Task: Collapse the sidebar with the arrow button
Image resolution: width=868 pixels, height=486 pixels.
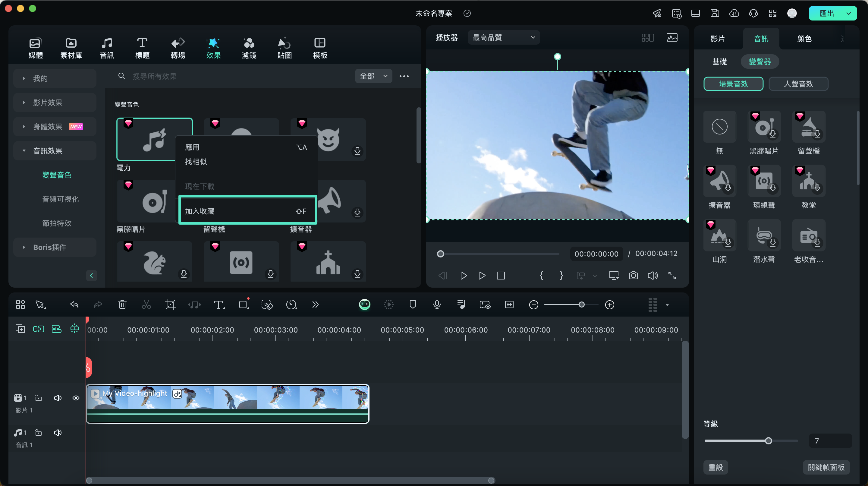Action: tap(91, 276)
